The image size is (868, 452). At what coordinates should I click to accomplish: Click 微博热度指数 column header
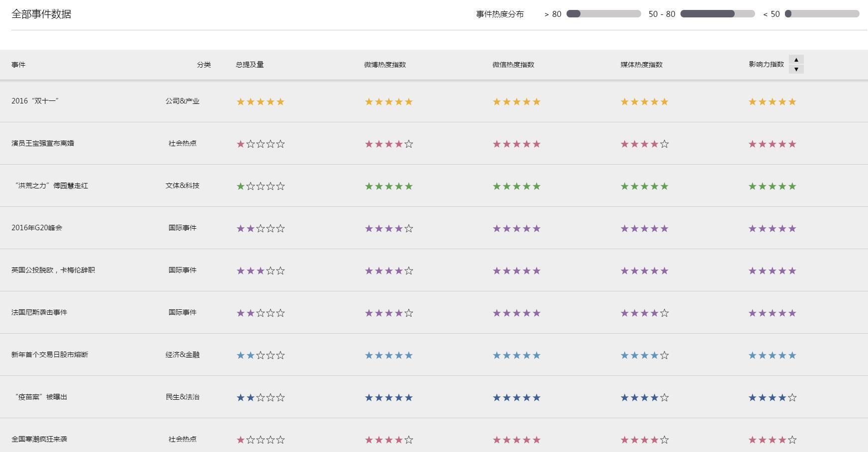385,65
